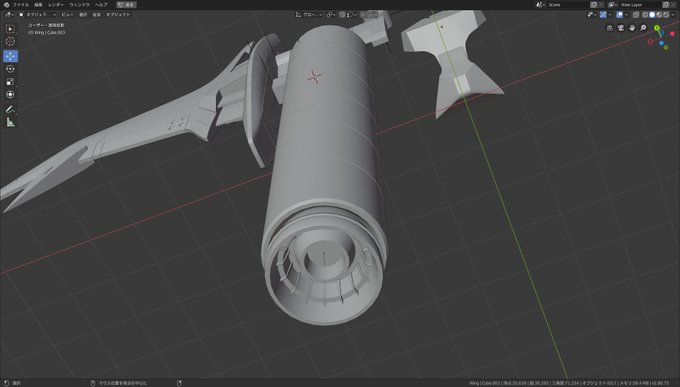Select the highlighted workspace tab
The height and width of the screenshot is (387, 680).
pyautogui.click(x=126, y=5)
